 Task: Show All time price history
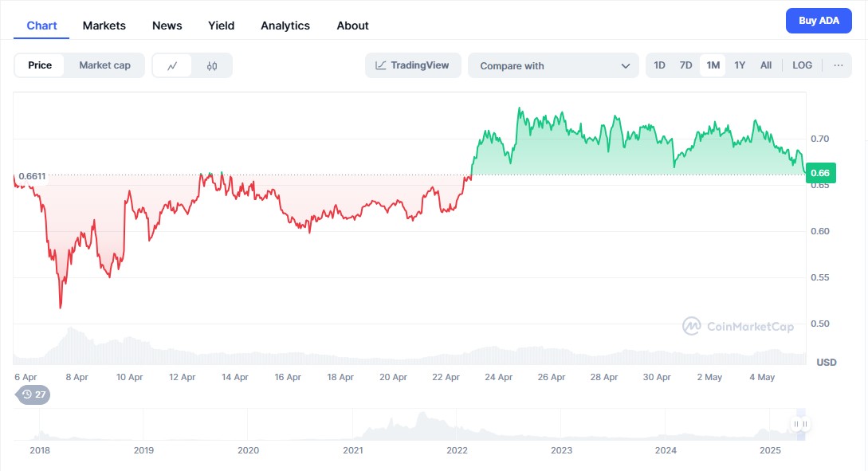[766, 65]
